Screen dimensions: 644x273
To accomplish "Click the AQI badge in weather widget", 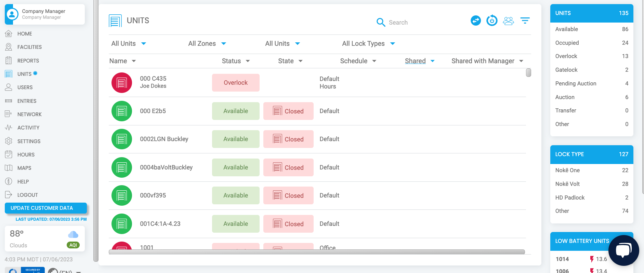I will click(x=73, y=245).
